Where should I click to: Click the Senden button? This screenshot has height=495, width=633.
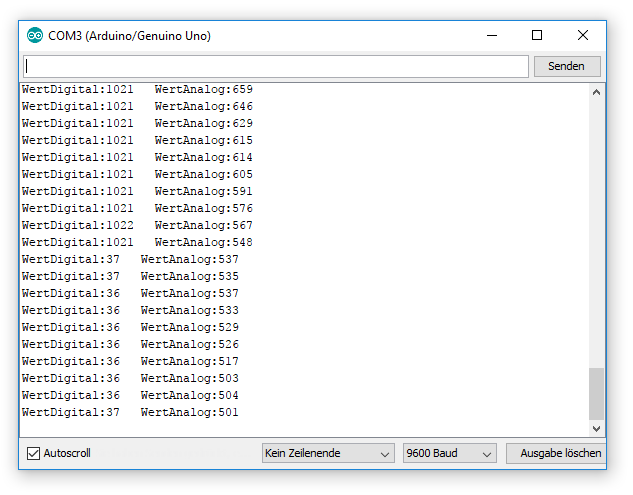pyautogui.click(x=567, y=66)
